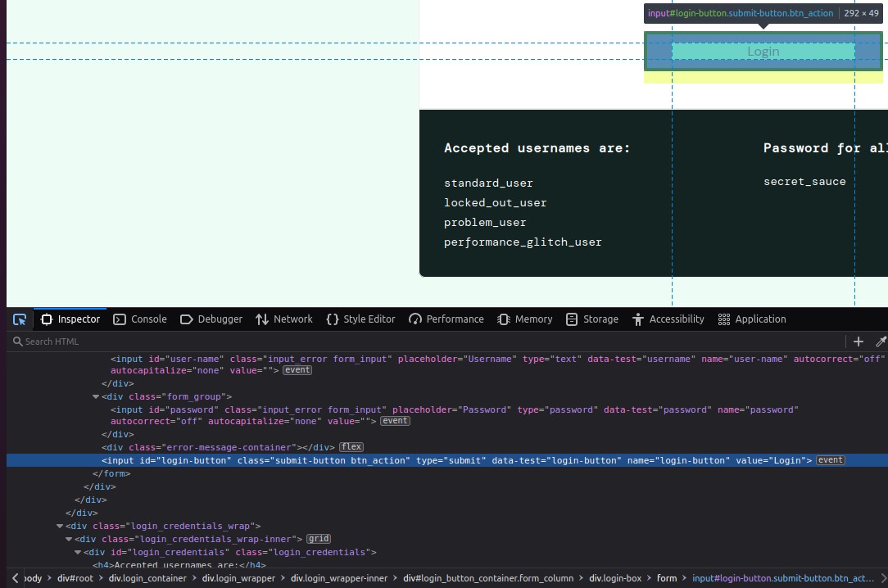Click the plus icon to create new node
The width and height of the screenshot is (888, 588).
pos(859,341)
